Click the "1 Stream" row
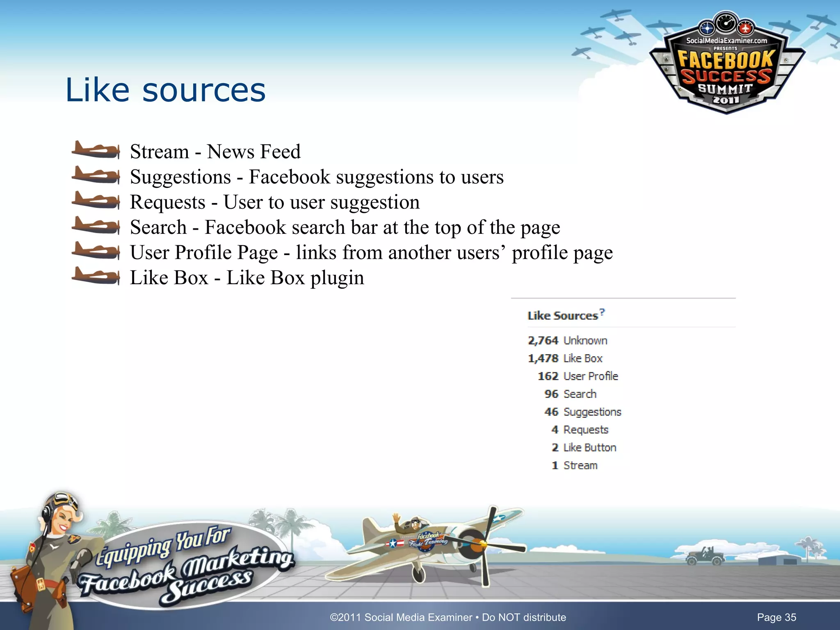 (x=574, y=466)
